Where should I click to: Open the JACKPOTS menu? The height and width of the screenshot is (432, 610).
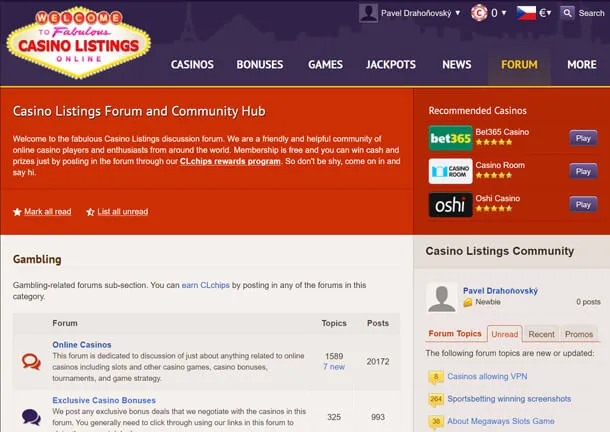391,65
